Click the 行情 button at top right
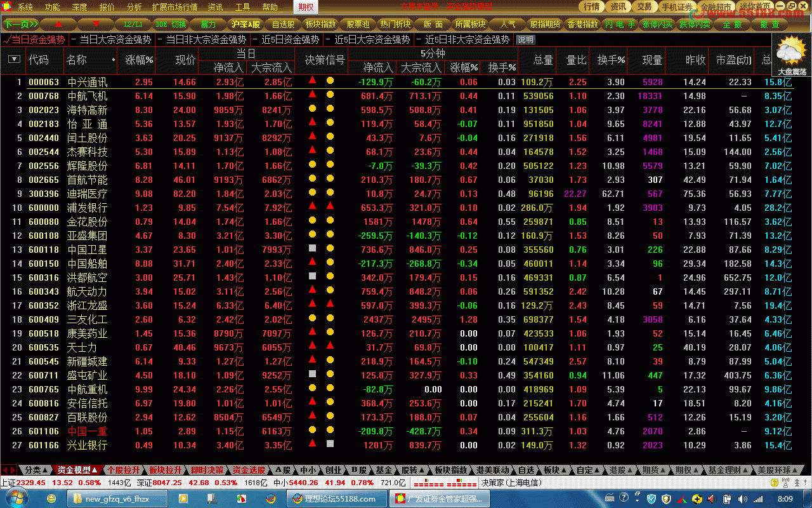 591,6
